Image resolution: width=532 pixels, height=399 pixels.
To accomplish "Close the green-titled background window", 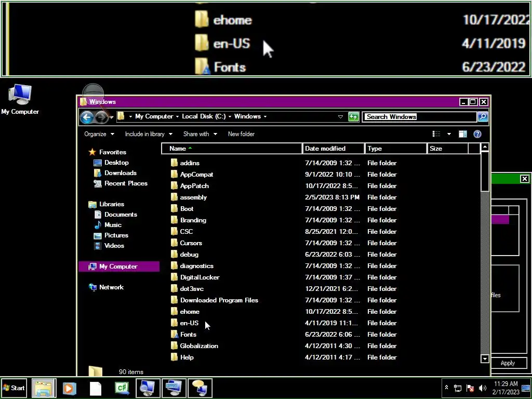I will coord(525,179).
